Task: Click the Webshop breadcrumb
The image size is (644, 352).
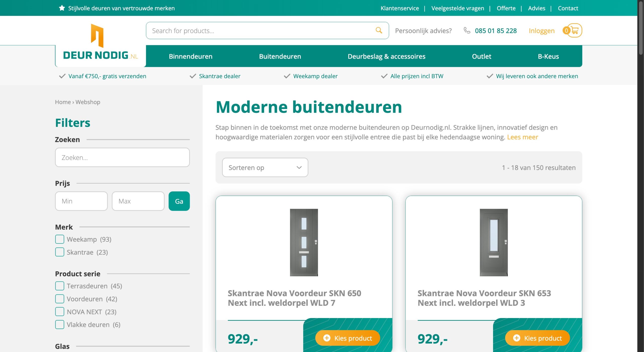Action: pyautogui.click(x=88, y=102)
